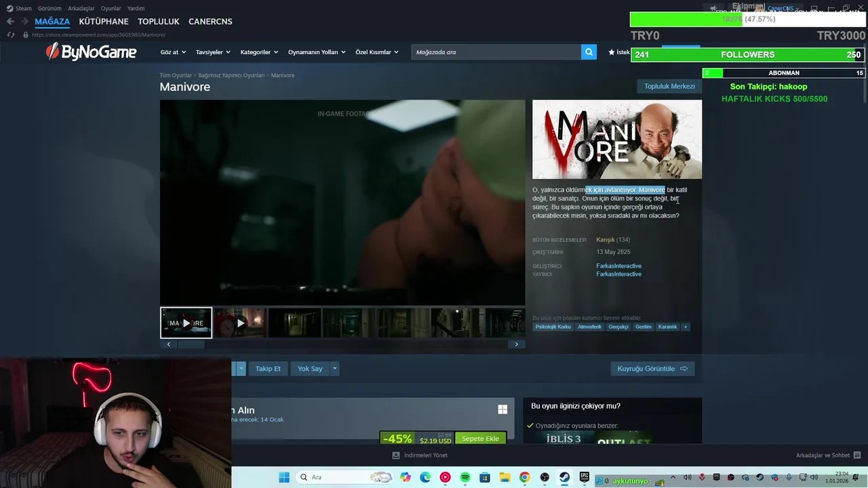Open File Explorer from the taskbar
This screenshot has height=488, width=868.
505,477
